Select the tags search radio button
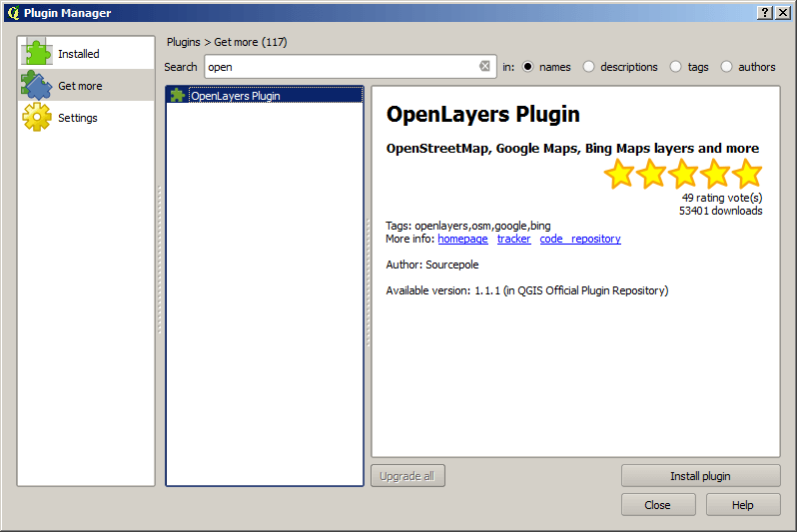This screenshot has height=532, width=797. 675,67
